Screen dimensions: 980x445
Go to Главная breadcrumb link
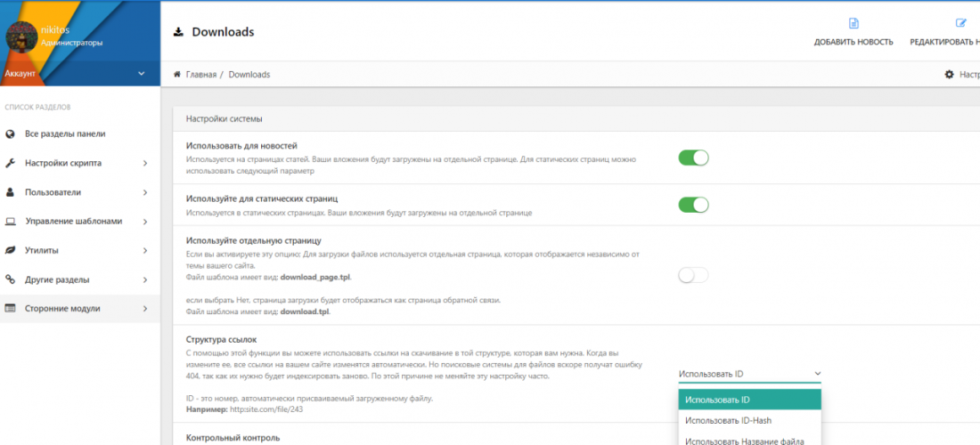tap(200, 75)
